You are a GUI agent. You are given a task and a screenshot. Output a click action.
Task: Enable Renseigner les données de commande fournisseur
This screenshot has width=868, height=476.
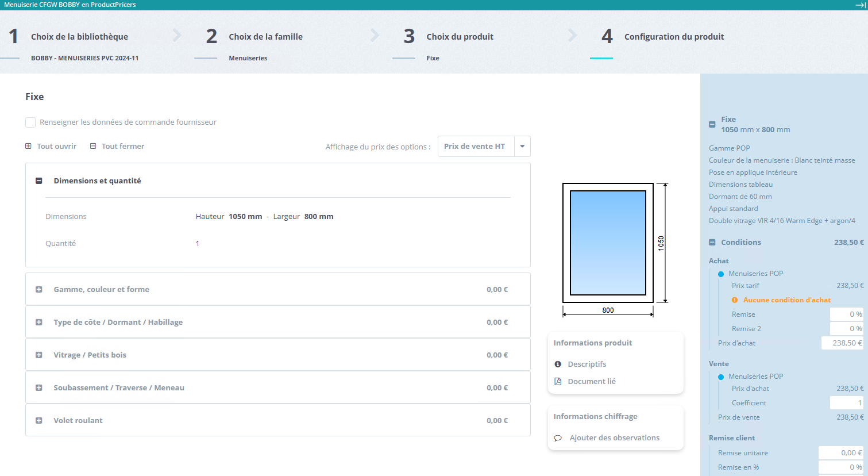30,122
